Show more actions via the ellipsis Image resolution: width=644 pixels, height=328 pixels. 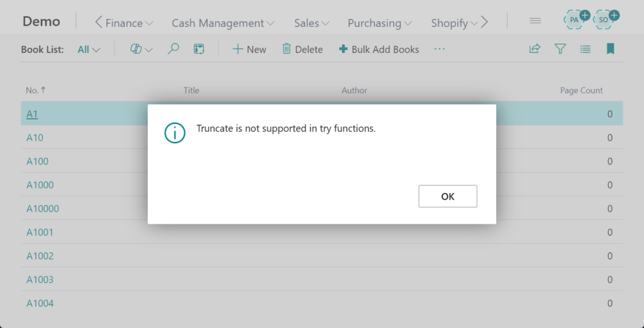pos(439,49)
